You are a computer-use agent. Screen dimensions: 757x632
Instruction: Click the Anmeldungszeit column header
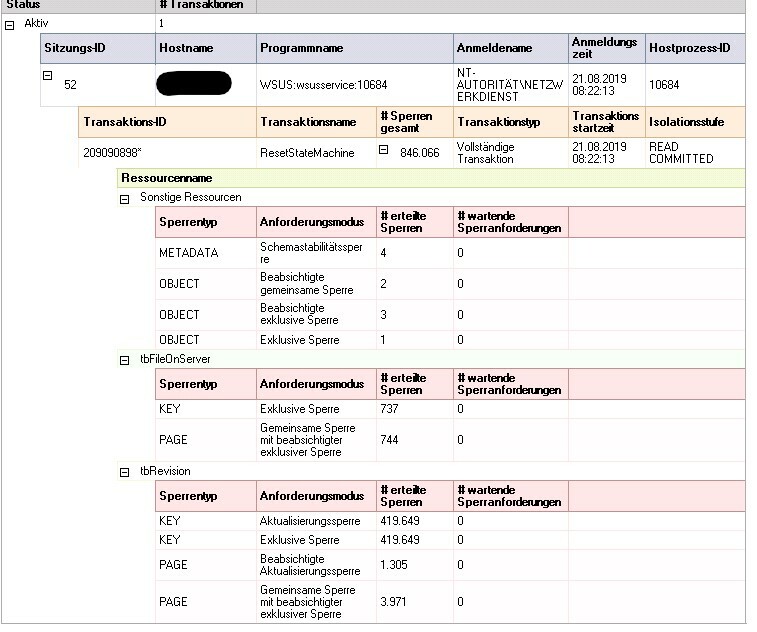click(607, 48)
